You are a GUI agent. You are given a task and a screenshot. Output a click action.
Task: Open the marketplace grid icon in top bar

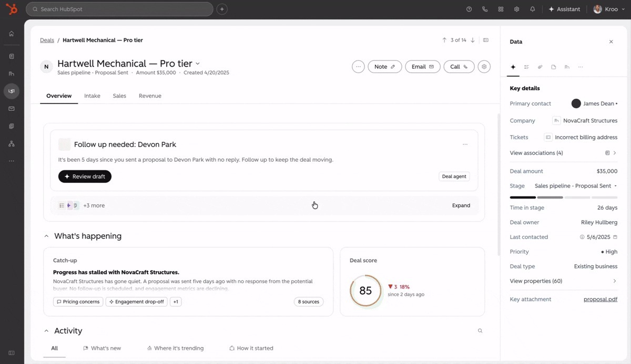click(501, 9)
